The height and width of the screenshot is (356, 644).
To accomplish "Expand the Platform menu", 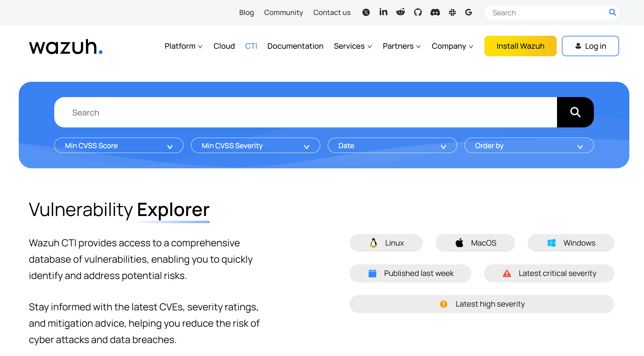I will click(x=184, y=46).
